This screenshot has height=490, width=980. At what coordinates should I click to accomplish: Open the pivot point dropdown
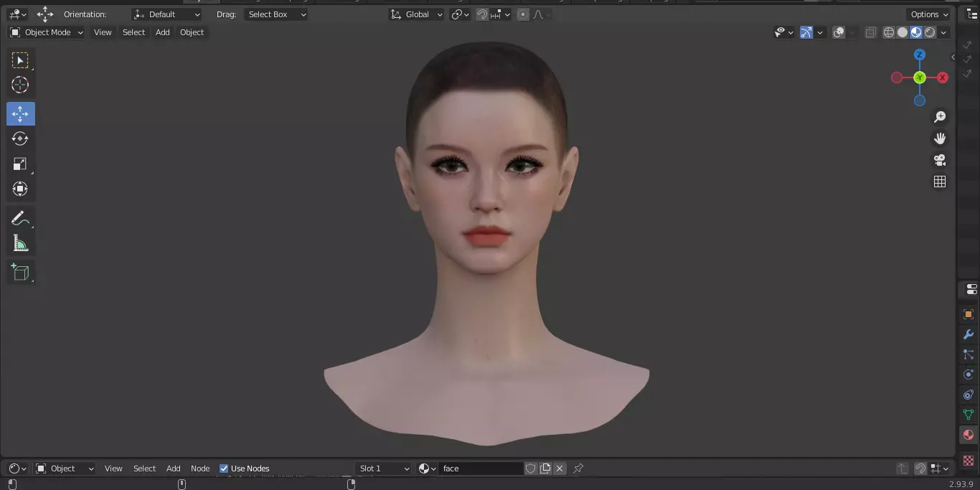pyautogui.click(x=460, y=14)
